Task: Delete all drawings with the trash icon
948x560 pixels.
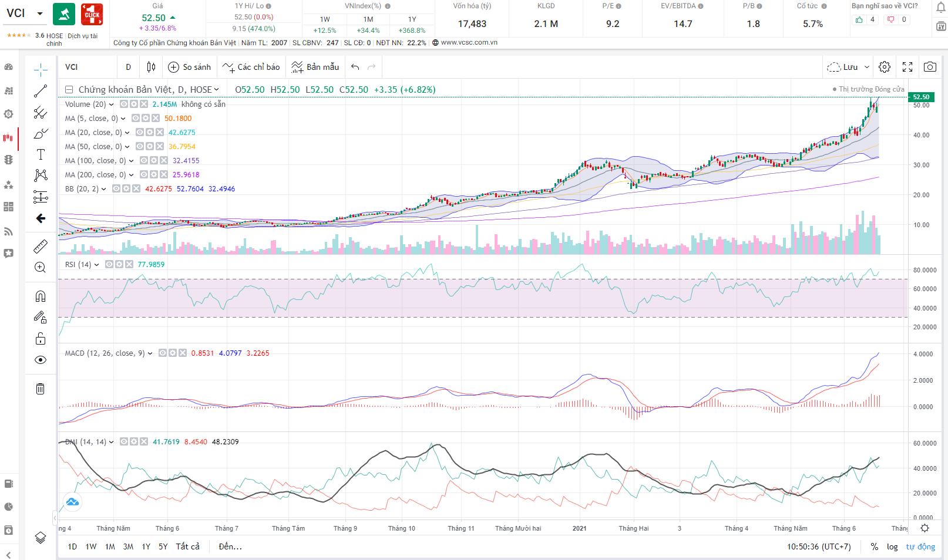Action: coord(41,389)
